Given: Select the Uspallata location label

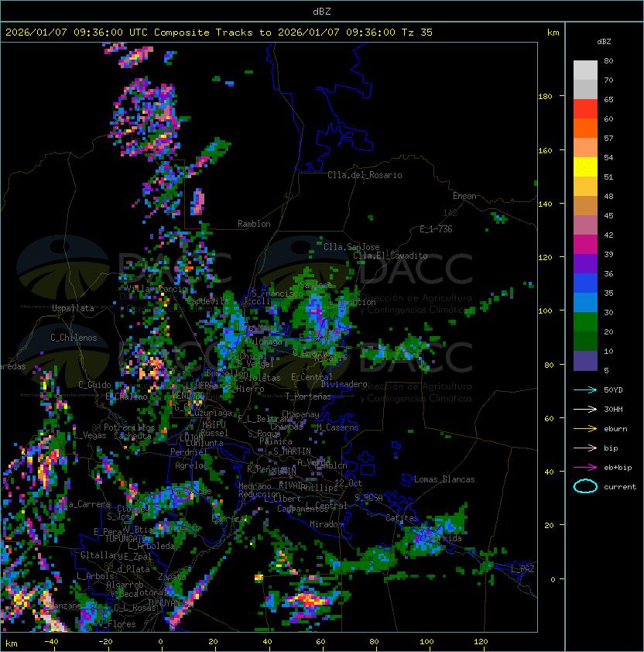Looking at the screenshot, I should (73, 308).
